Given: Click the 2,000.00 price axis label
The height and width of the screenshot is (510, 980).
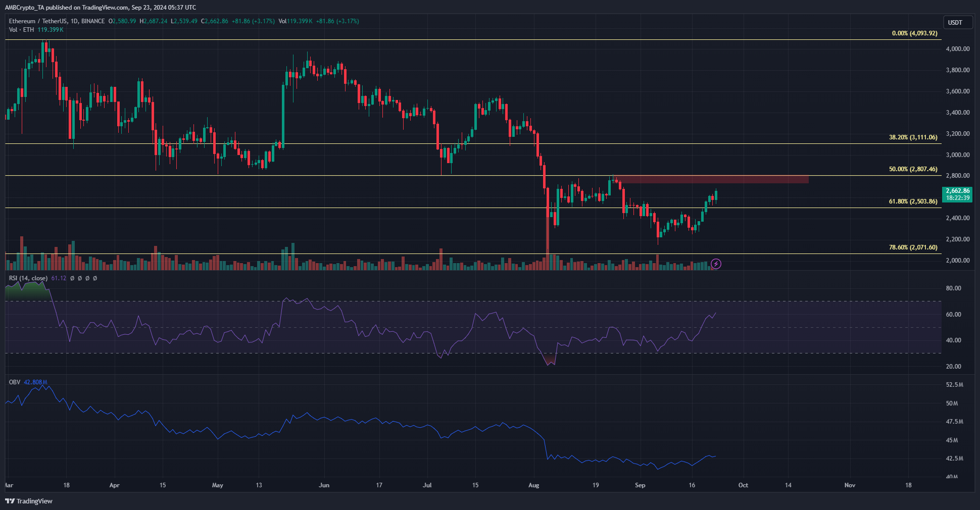Looking at the screenshot, I should (x=957, y=261).
